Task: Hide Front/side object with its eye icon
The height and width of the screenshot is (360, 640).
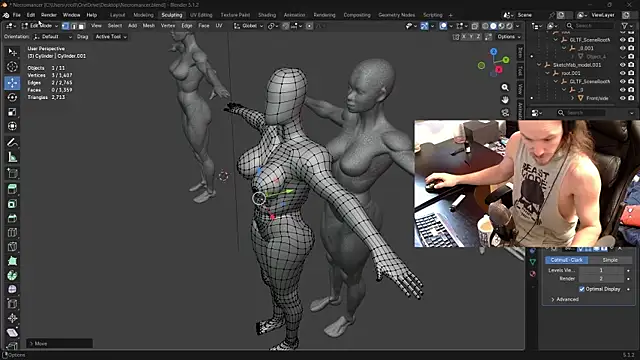Action: click(x=622, y=98)
